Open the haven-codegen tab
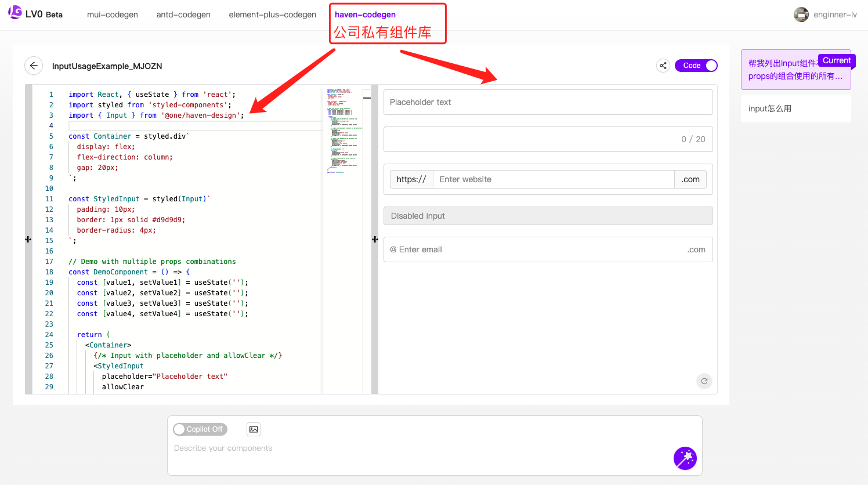Screen dimensions: 868x485 pyautogui.click(x=365, y=15)
